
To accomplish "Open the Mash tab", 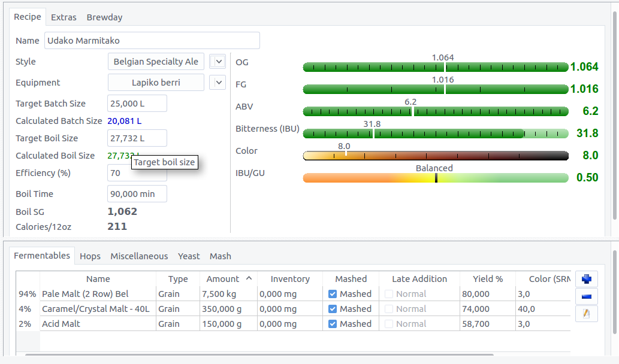I will [x=220, y=256].
